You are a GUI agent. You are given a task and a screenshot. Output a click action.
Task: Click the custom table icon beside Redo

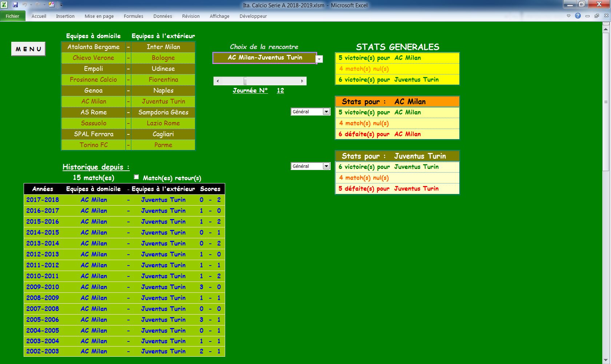tap(52, 5)
